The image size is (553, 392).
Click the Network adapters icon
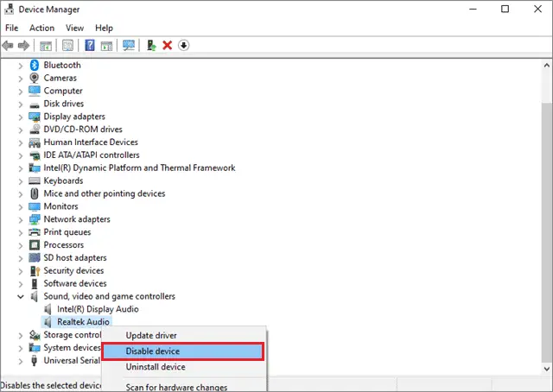[35, 219]
